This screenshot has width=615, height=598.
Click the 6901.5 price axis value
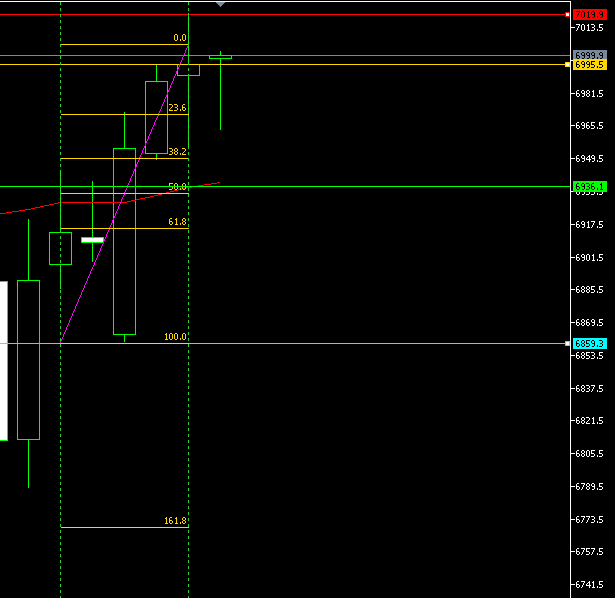(x=589, y=258)
